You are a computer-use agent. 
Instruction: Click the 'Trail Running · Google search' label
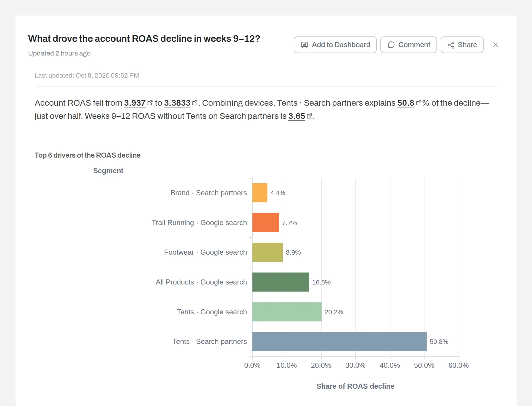click(x=199, y=223)
